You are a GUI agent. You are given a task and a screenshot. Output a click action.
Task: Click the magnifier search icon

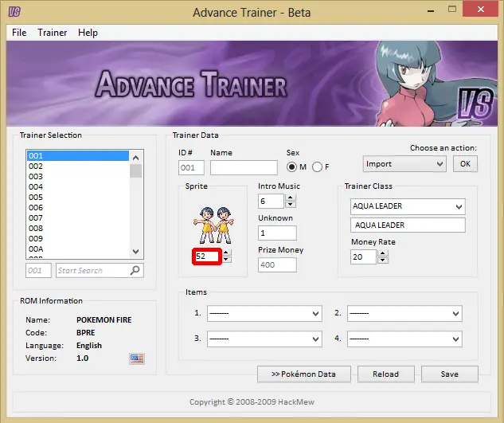(x=135, y=270)
